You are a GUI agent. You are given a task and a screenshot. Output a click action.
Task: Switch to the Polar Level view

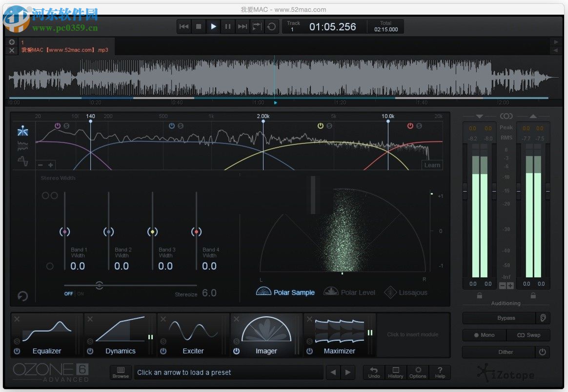click(349, 292)
